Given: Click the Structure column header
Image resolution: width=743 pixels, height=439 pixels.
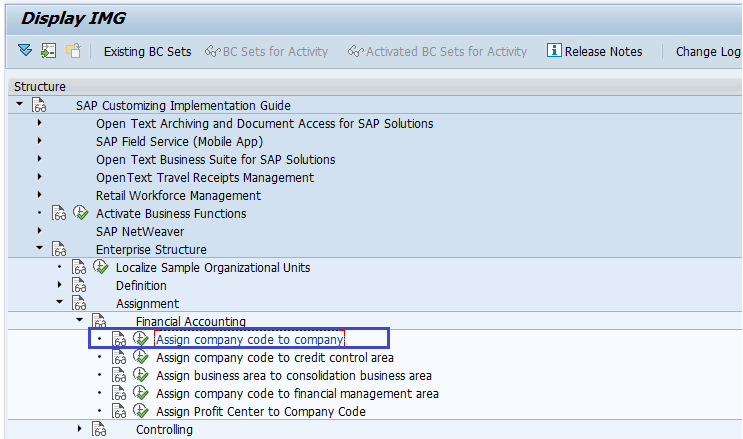Looking at the screenshot, I should [x=375, y=86].
